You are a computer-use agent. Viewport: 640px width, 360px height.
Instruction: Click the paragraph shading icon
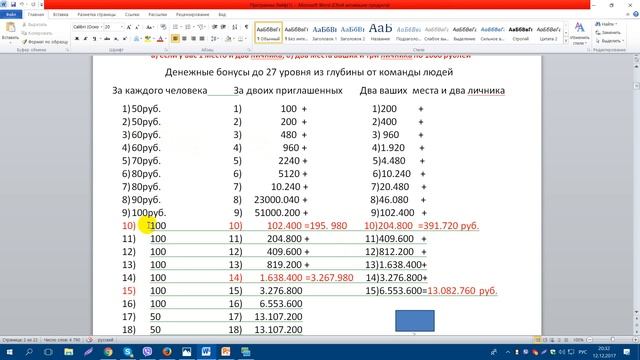(x=228, y=39)
